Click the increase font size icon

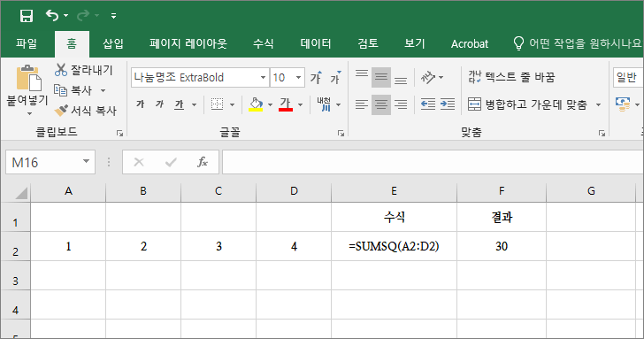317,77
